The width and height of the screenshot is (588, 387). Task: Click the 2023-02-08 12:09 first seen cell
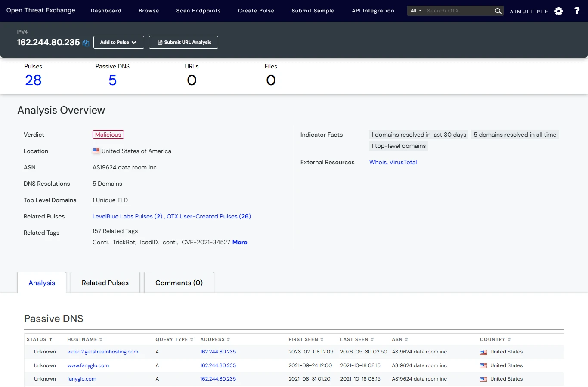311,352
